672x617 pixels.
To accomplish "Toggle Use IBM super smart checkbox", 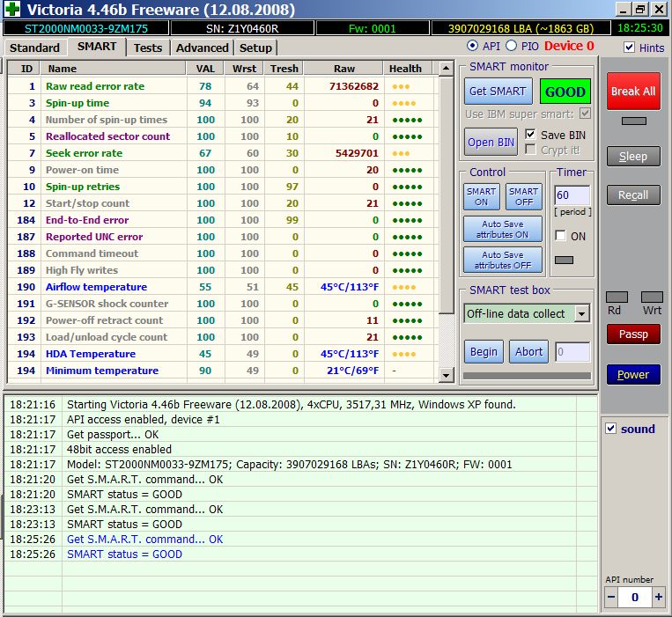I will [585, 114].
